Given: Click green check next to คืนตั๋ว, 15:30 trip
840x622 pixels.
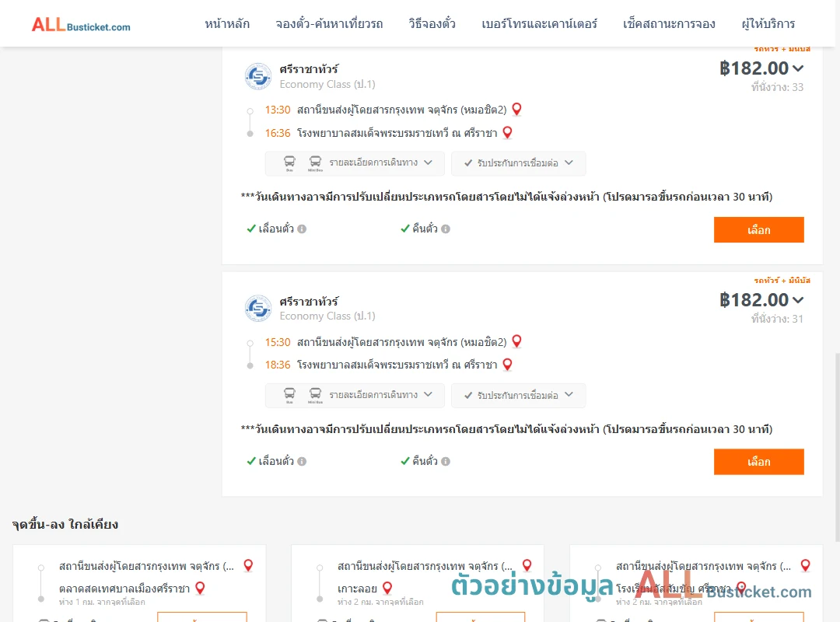Looking at the screenshot, I should pos(405,461).
